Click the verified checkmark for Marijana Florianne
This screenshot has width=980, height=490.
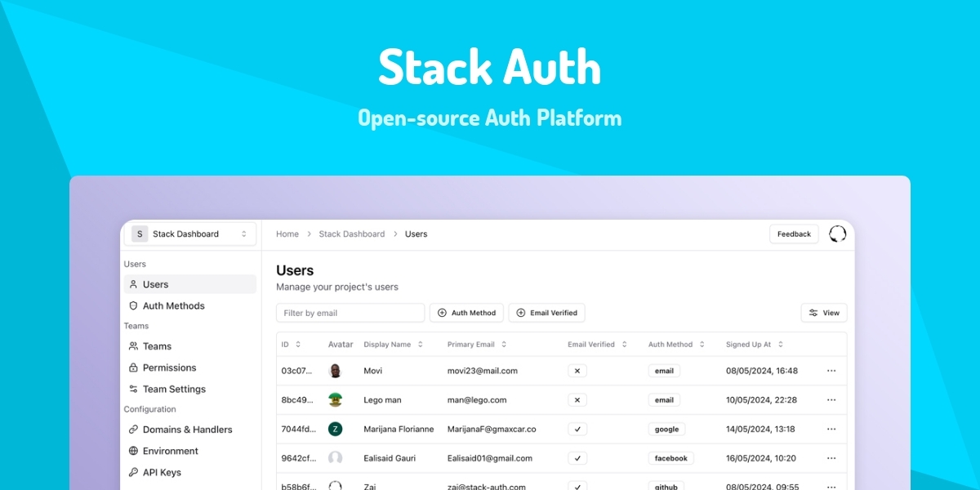577,429
